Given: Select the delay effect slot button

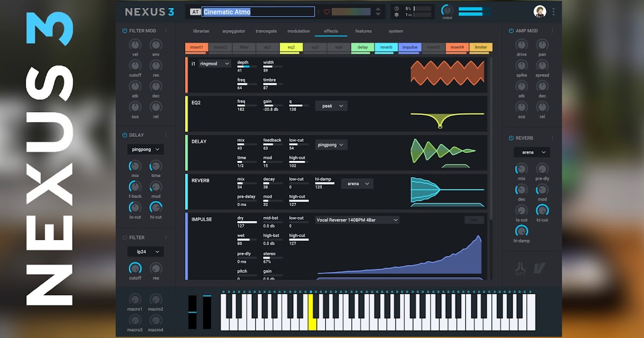Looking at the screenshot, I should [x=363, y=48].
